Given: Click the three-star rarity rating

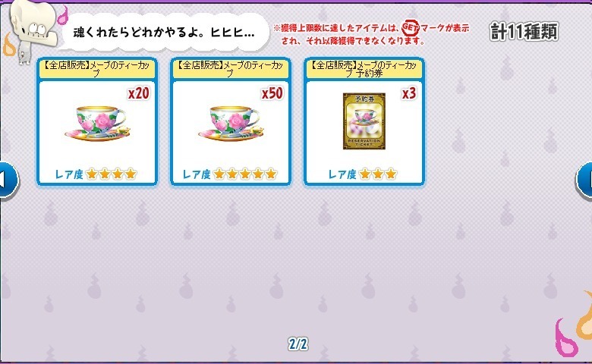Looking at the screenshot, I should (378, 174).
